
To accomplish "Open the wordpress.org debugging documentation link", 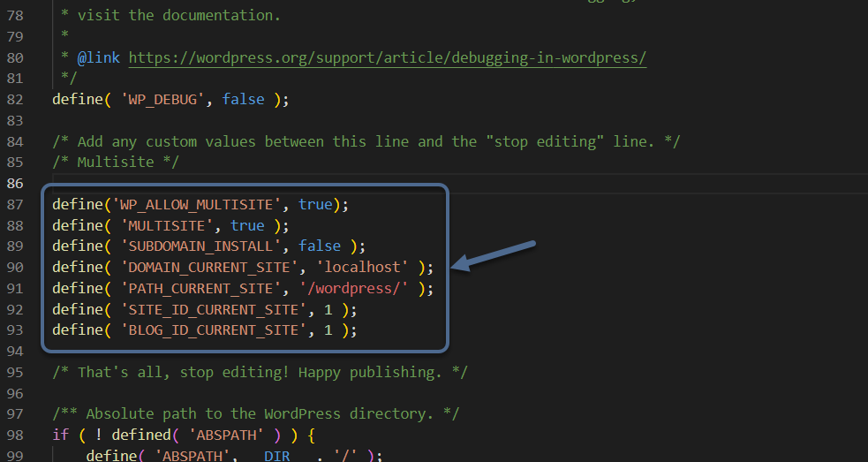I will [387, 58].
